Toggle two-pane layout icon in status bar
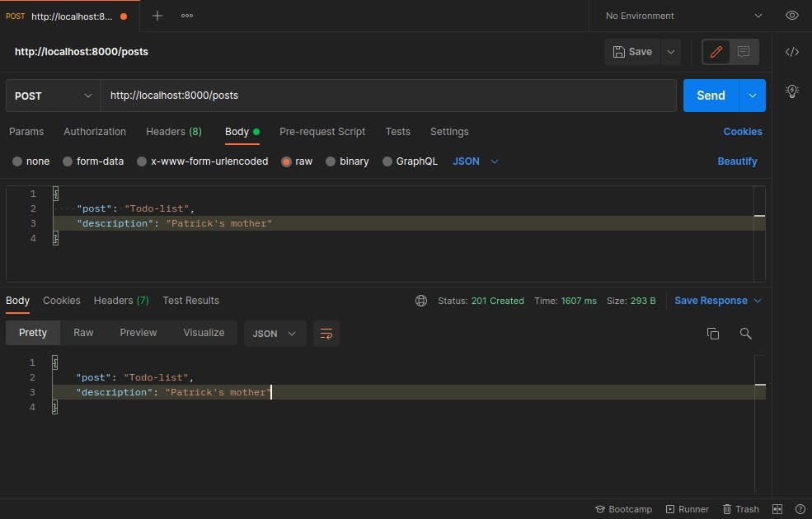This screenshot has height=519, width=812. [777, 509]
